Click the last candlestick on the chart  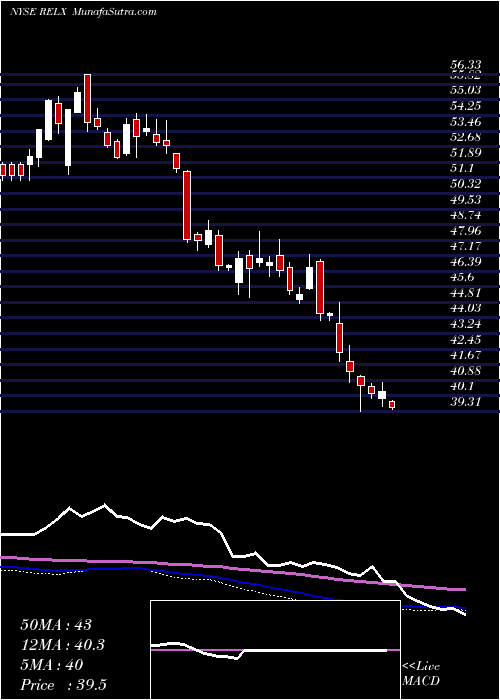point(392,404)
